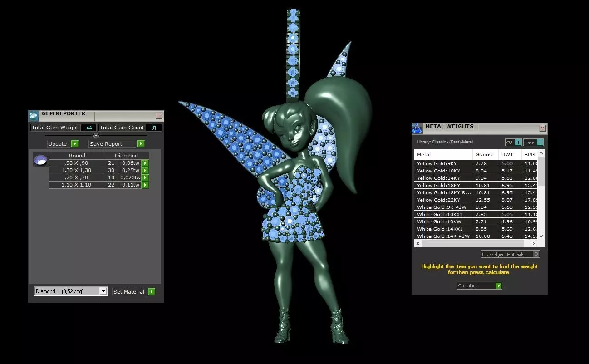
Task: Open the Diamond (3,52 spg) material dropdown
Action: (x=103, y=291)
